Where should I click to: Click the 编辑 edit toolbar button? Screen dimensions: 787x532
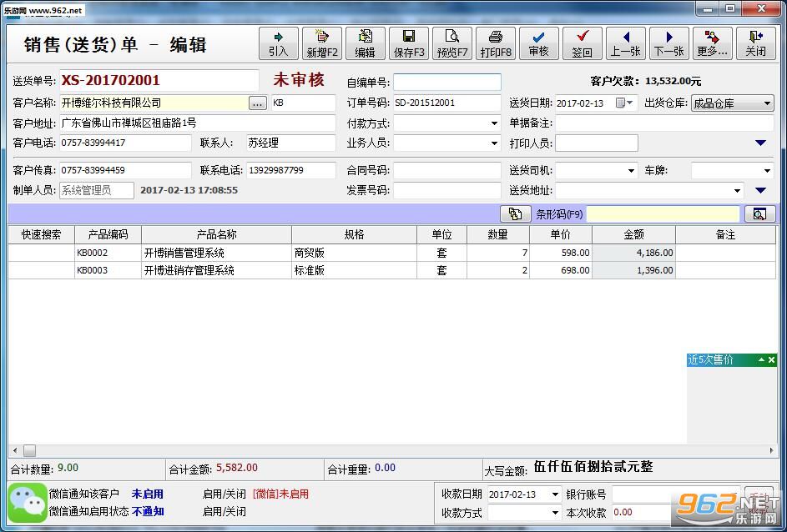[366, 43]
